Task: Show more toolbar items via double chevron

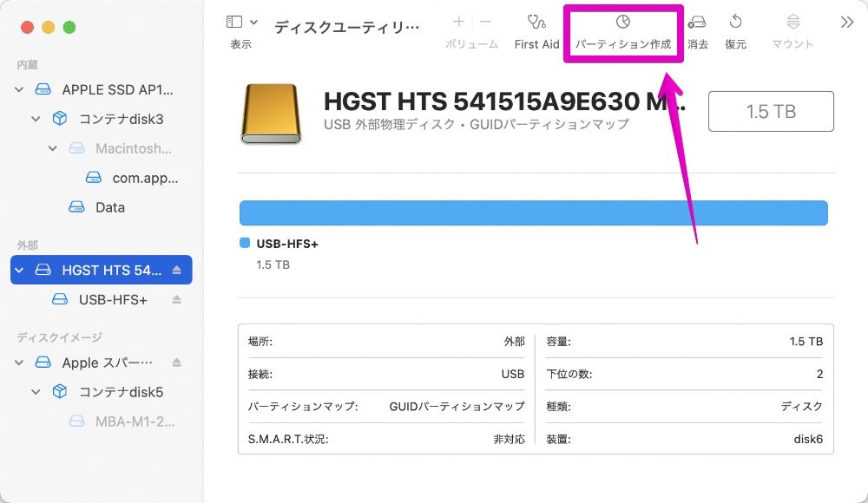Action: pos(847,23)
